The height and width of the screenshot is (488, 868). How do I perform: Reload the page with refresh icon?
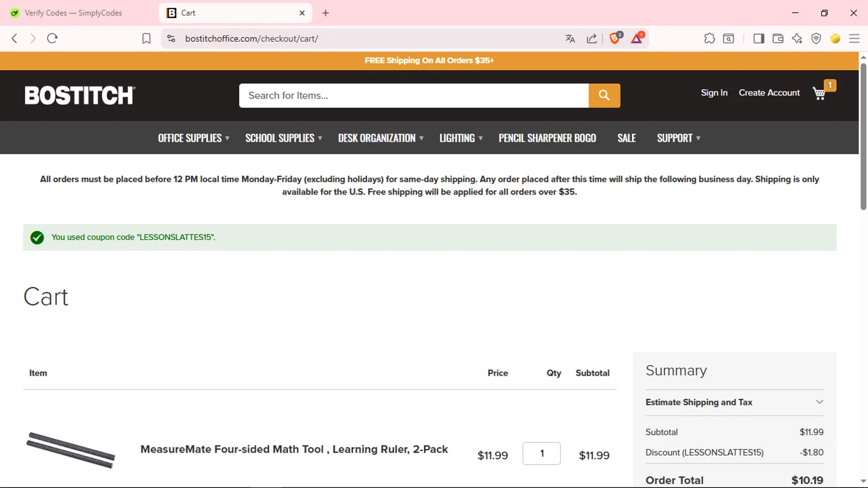(x=52, y=38)
